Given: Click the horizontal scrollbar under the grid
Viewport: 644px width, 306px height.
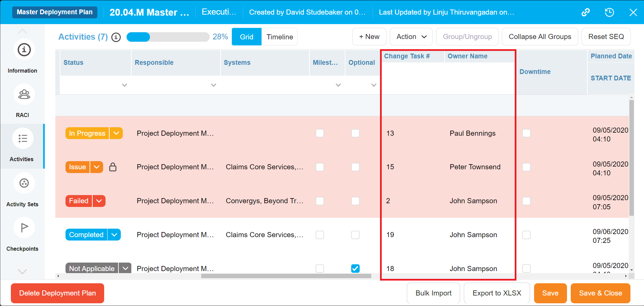Looking at the screenshot, I should (286, 276).
